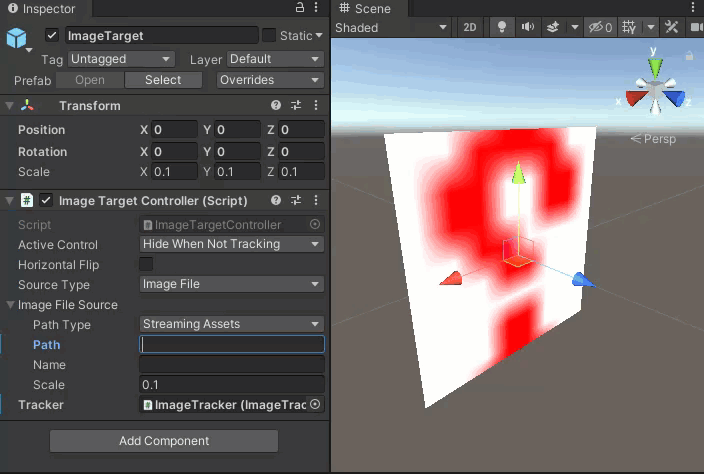Open the Tracker object picker circle
The height and width of the screenshot is (474, 704).
316,405
